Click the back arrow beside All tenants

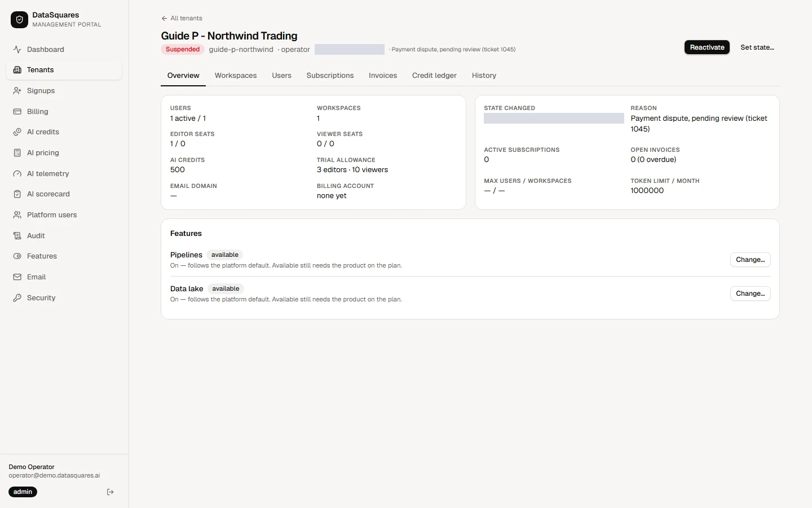[164, 19]
